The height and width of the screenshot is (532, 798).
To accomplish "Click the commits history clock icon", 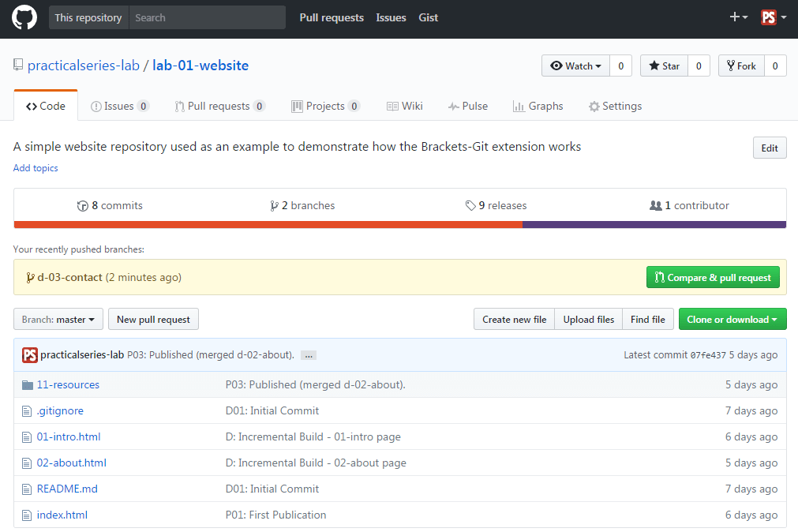I will click(x=82, y=206).
